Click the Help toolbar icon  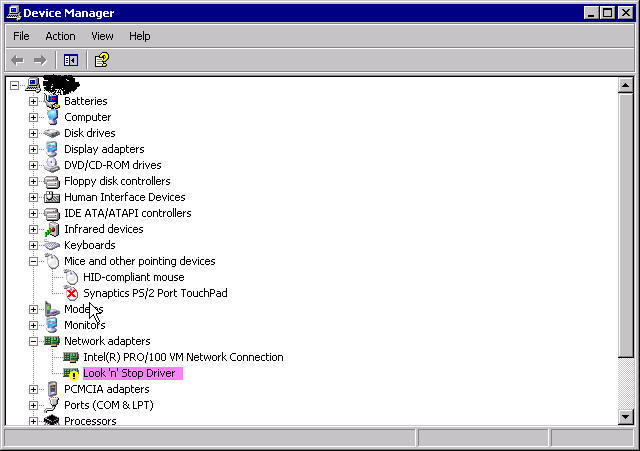click(x=101, y=60)
